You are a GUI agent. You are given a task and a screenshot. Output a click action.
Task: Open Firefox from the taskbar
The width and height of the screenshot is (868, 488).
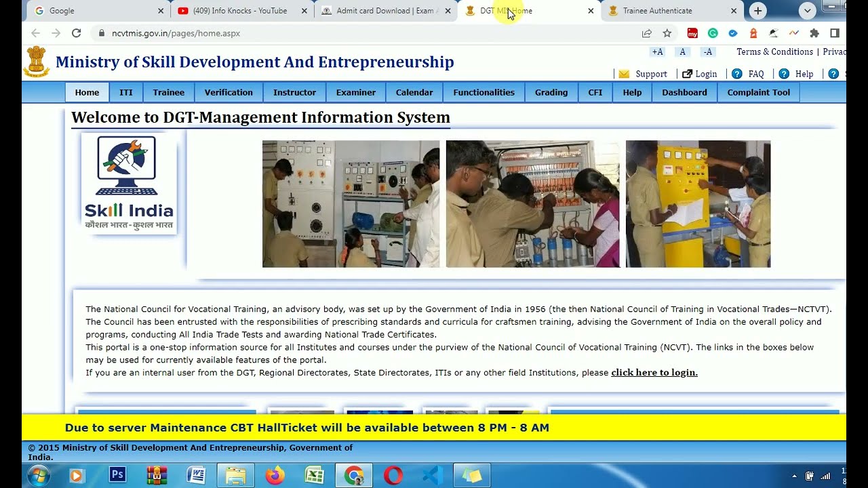tap(275, 476)
